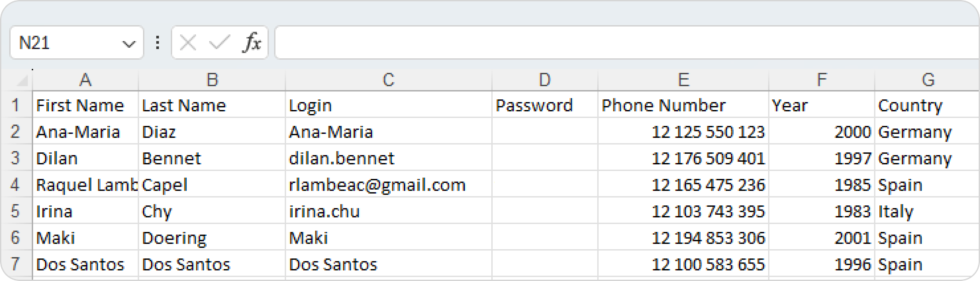Image resolution: width=980 pixels, height=281 pixels.
Task: Open the Name Box dropdown arrow
Action: tap(128, 44)
